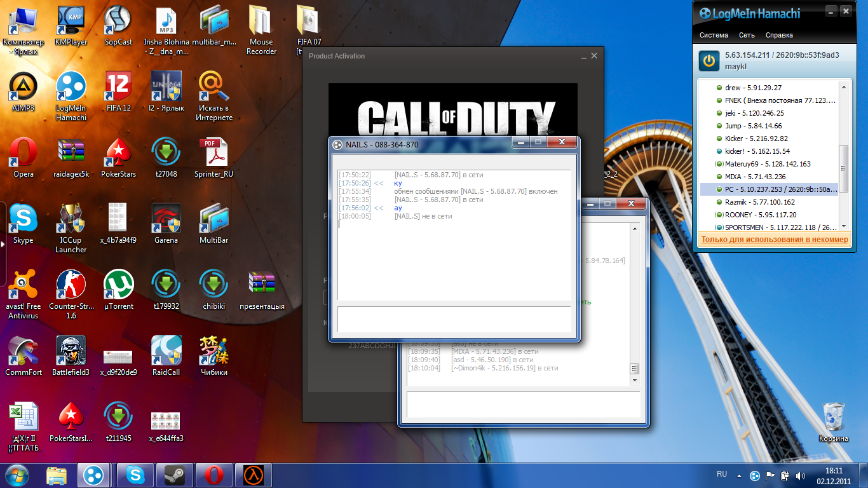Viewport: 868px width, 488px height.
Task: Click the NAIL.S chat message input field
Action: click(454, 320)
